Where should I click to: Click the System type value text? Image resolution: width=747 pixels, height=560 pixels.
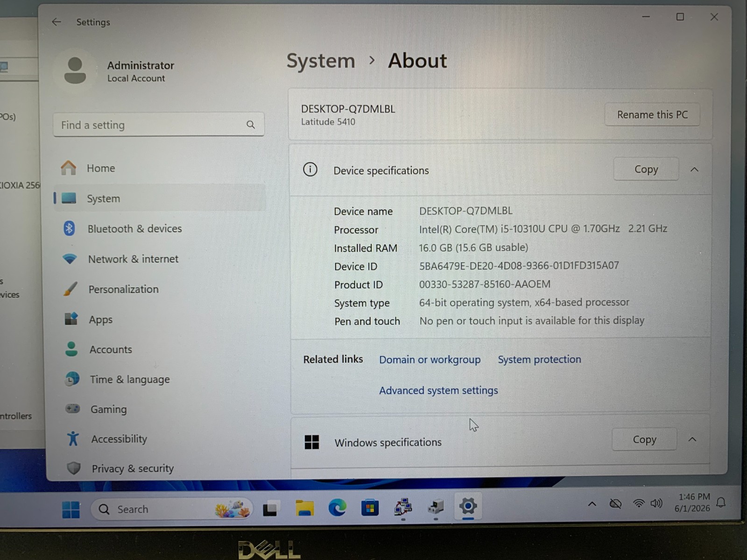point(524,302)
